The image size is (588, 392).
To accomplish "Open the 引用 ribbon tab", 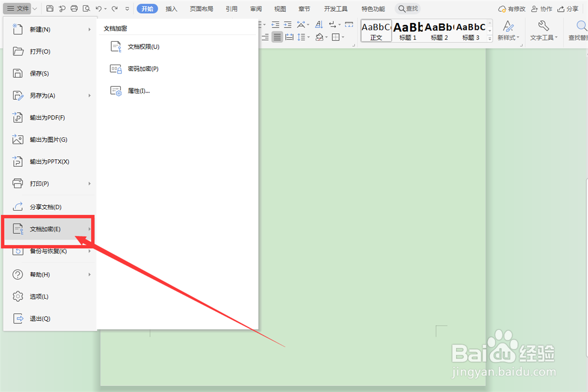I will pos(232,9).
